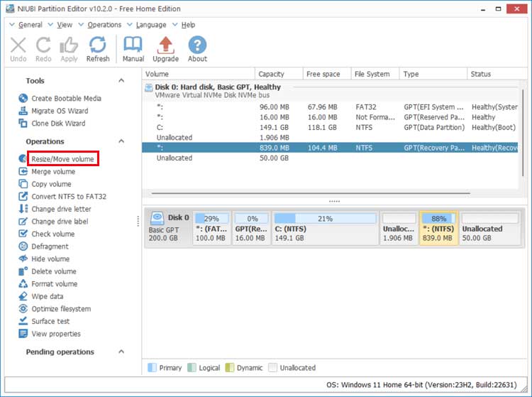532x397 pixels.
Task: Click the Wipe data link
Action: [47, 296]
